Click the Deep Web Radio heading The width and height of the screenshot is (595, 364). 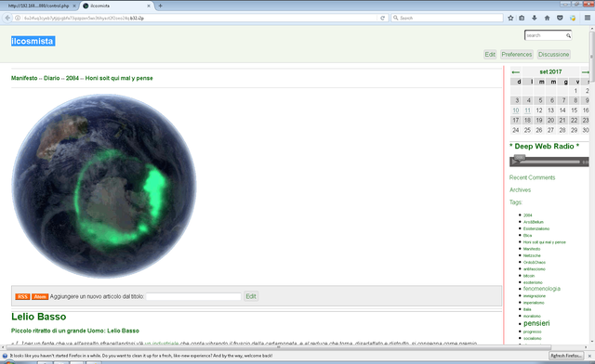pos(544,147)
